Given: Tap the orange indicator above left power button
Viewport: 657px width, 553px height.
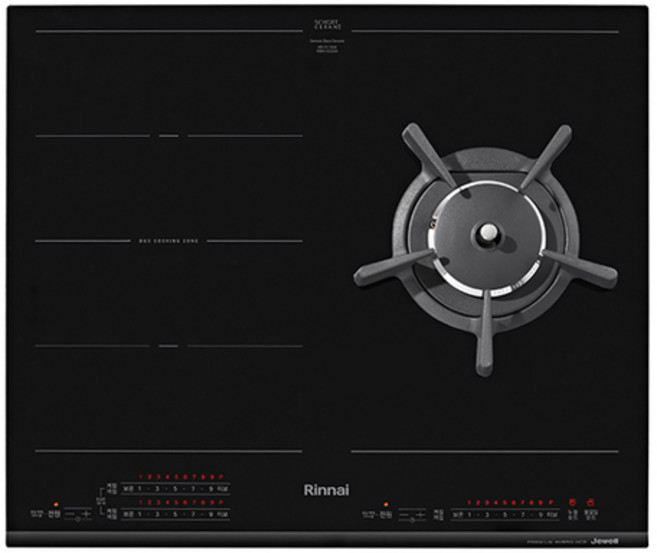Looking at the screenshot, I should click(55, 504).
